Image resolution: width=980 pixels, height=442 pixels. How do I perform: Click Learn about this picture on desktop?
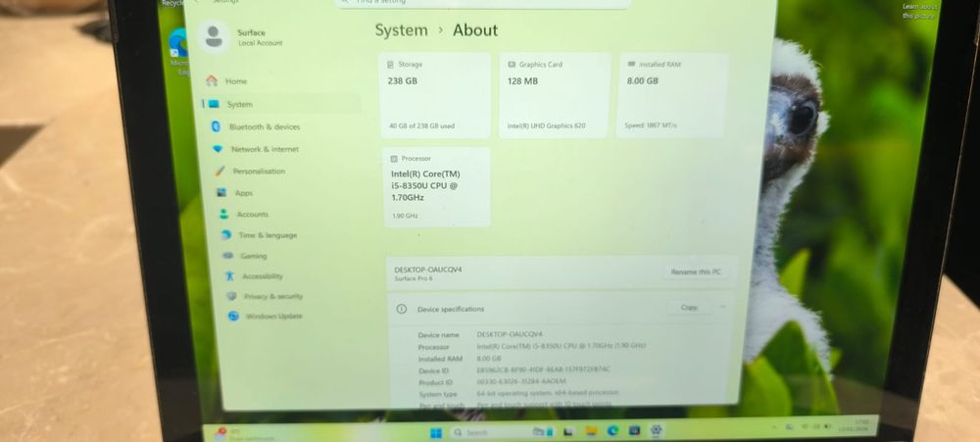coord(919,11)
